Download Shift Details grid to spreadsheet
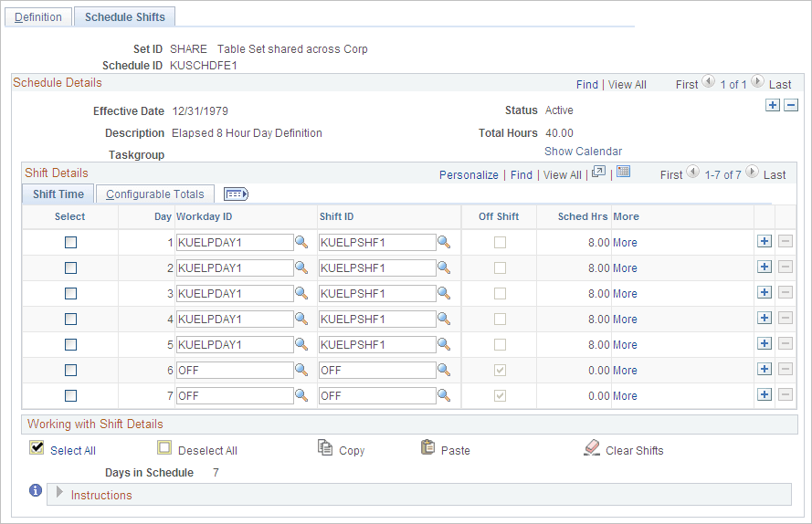 (x=624, y=172)
